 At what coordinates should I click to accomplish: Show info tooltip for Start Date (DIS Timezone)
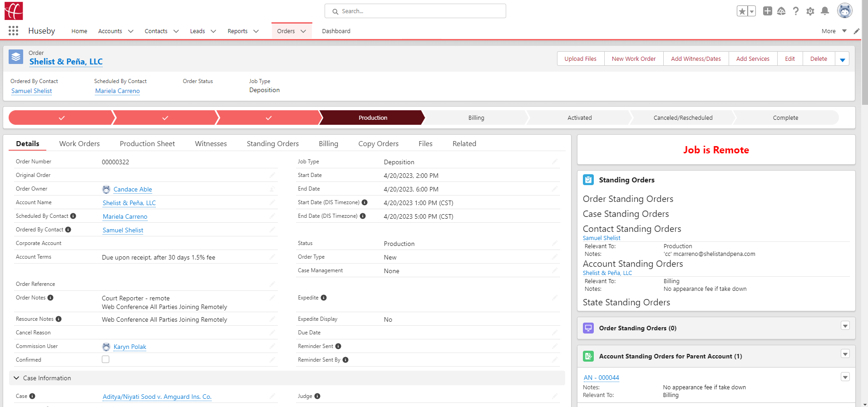[x=365, y=202]
